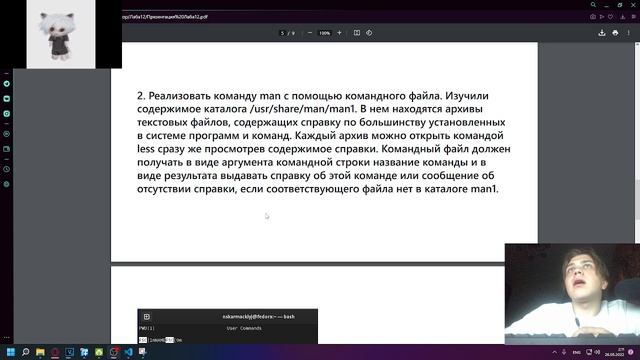Image resolution: width=640 pixels, height=360 pixels.
Task: Click the address bar PDF URL
Action: [165, 17]
